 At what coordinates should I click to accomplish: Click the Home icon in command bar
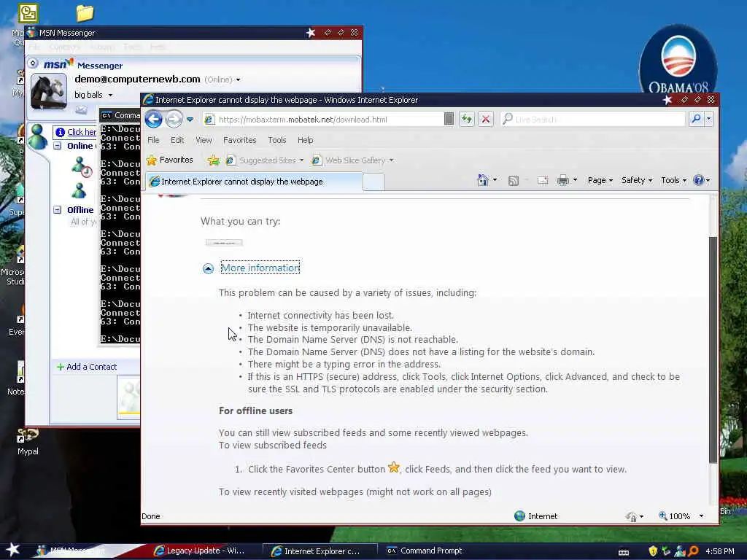click(483, 180)
